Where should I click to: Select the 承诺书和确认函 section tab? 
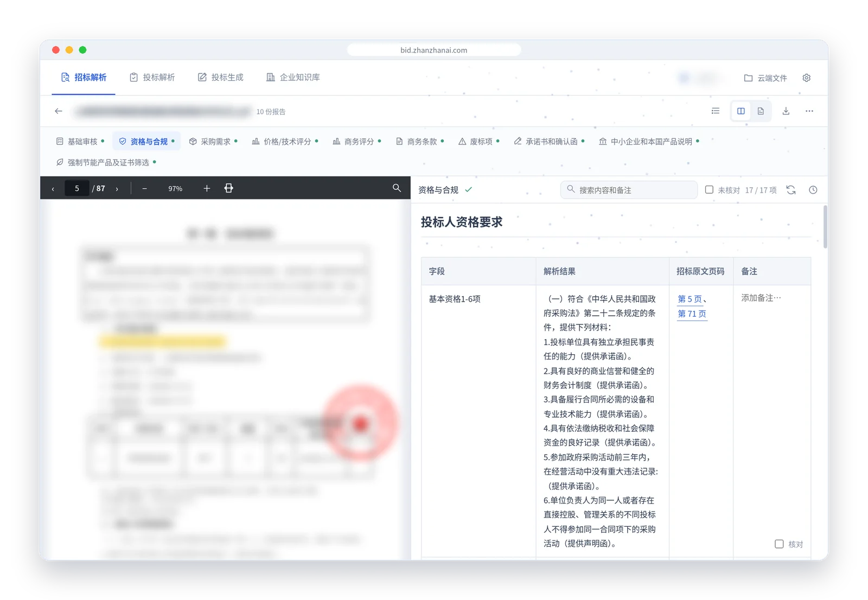pos(548,141)
